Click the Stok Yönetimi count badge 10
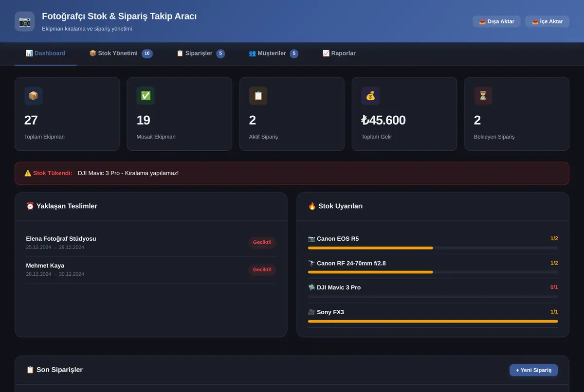 click(x=147, y=53)
